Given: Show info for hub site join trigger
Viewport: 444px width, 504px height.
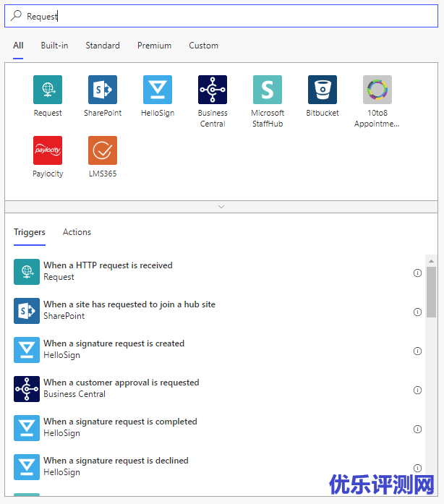Looking at the screenshot, I should [417, 312].
